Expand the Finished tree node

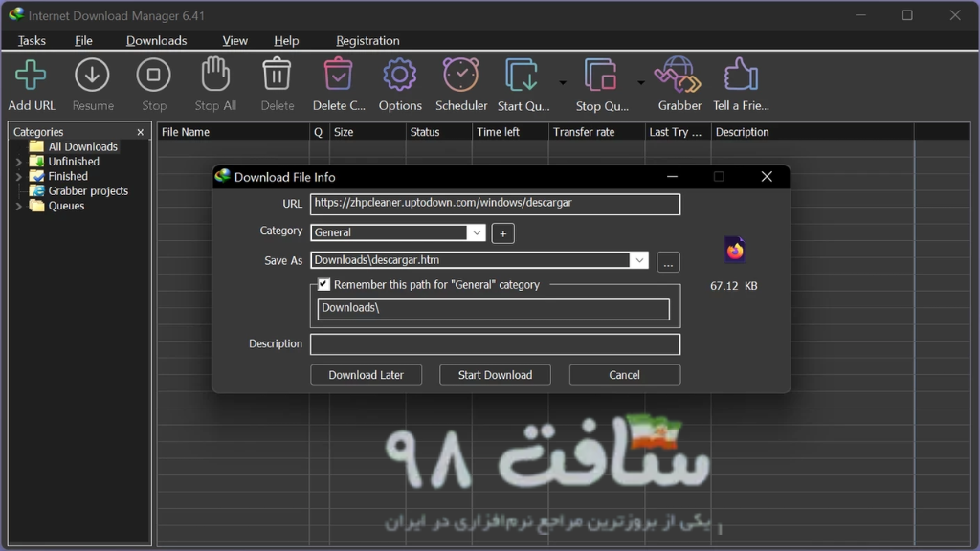[x=19, y=177]
